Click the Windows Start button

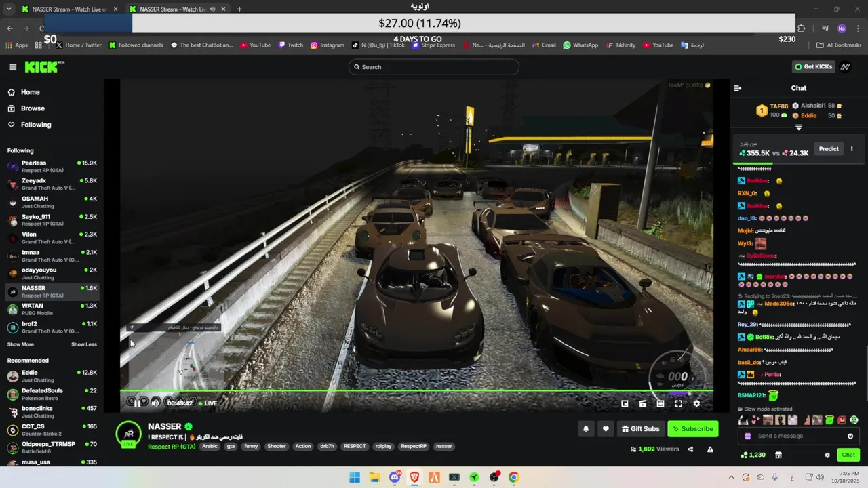pyautogui.click(x=355, y=477)
